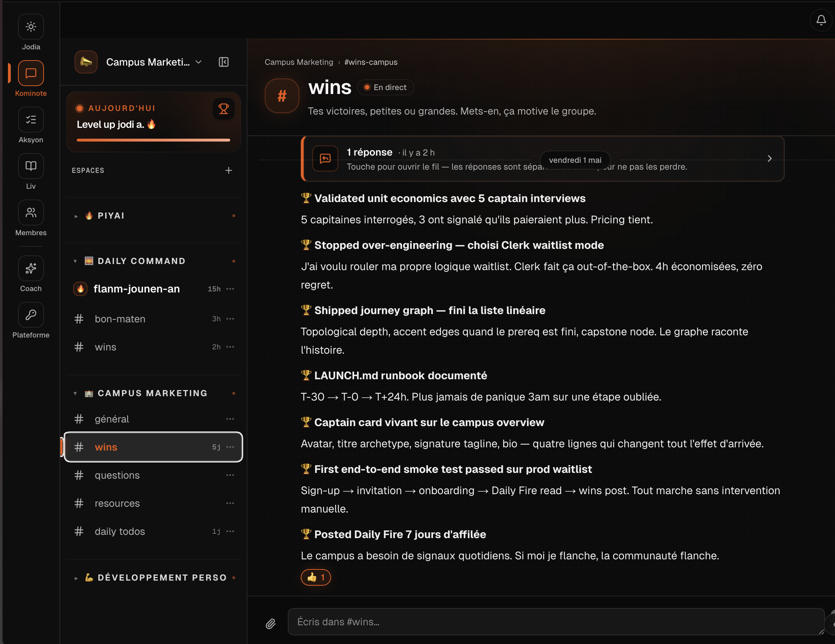
Task: Click the Campus Marketing megaphone logo
Action: [x=86, y=62]
